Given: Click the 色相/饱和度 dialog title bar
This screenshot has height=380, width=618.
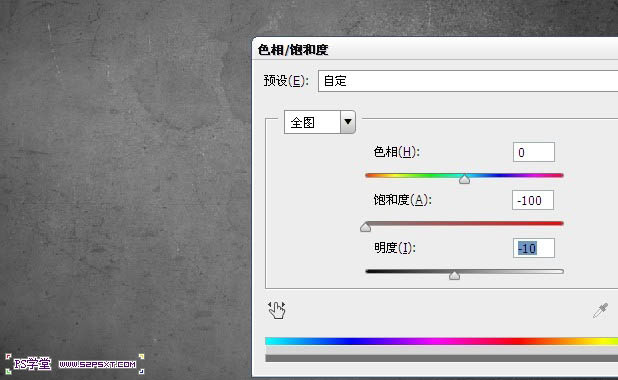Looking at the screenshot, I should click(x=435, y=49).
